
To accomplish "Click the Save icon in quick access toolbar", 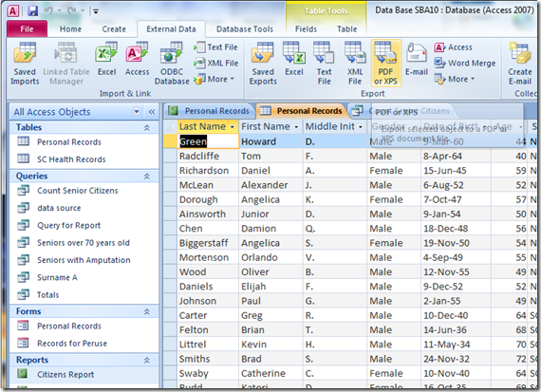I will pos(32,11).
